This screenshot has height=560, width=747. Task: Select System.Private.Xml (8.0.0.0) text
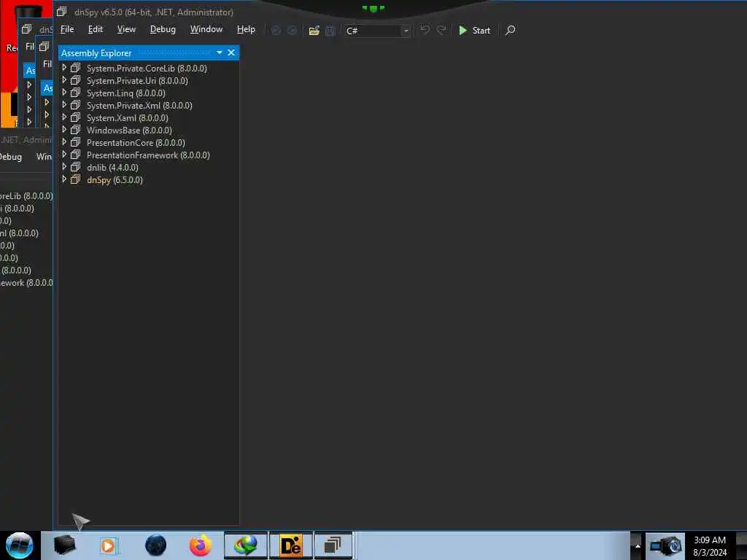pyautogui.click(x=139, y=105)
